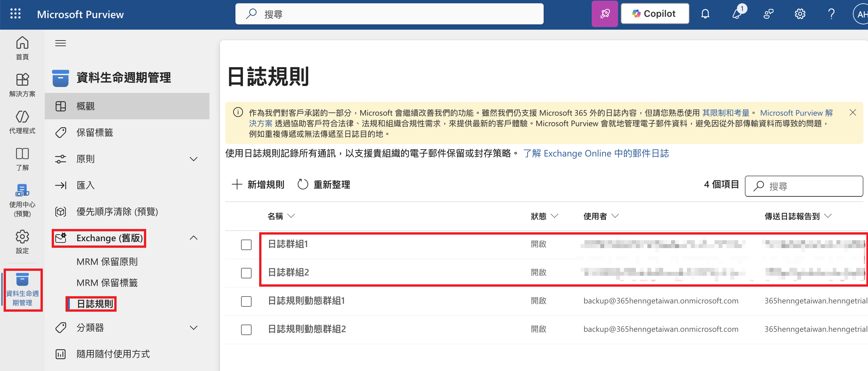
Task: Open 了解 in the left rail
Action: [x=22, y=159]
